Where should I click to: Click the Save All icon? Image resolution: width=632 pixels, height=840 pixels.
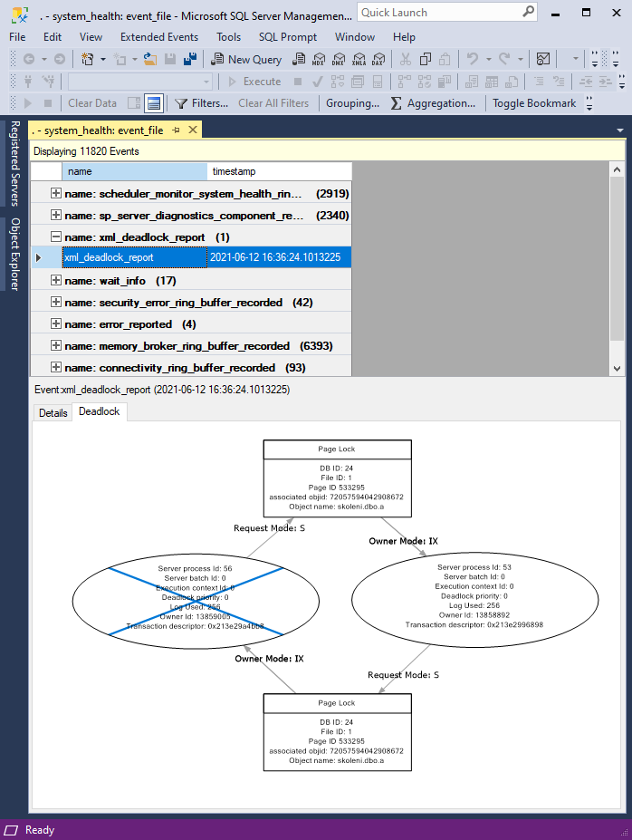pyautogui.click(x=189, y=60)
